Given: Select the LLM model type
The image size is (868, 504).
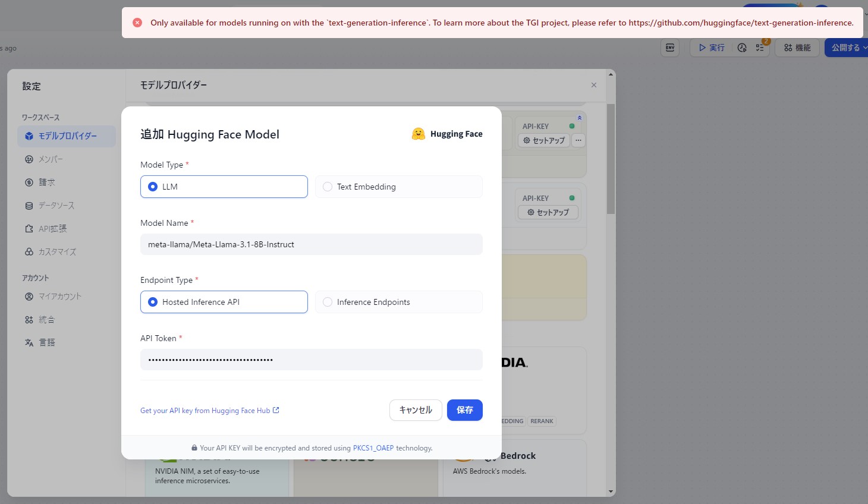Looking at the screenshot, I should 224,187.
